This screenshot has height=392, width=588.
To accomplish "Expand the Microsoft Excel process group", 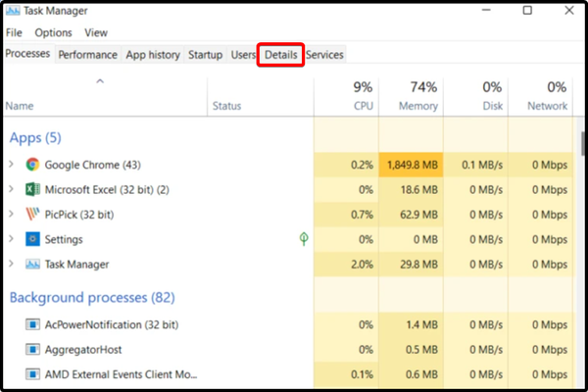I will click(11, 189).
